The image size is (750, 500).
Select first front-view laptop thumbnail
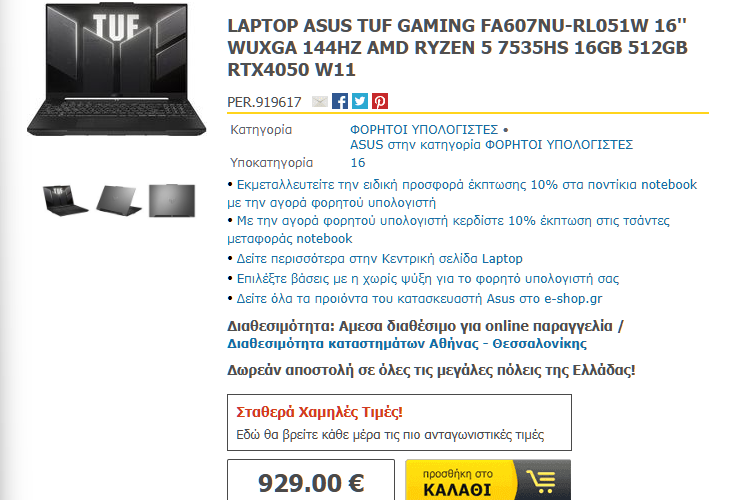(x=66, y=200)
